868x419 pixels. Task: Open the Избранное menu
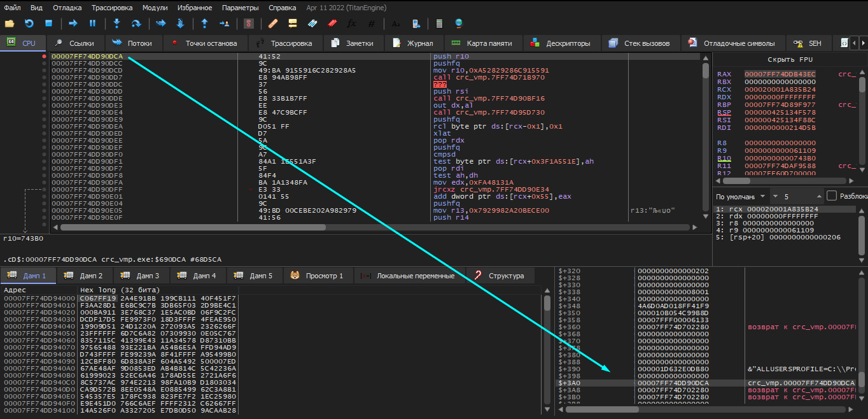tap(195, 8)
